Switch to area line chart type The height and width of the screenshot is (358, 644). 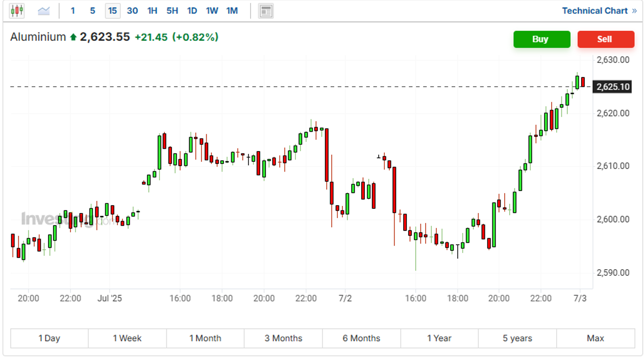pyautogui.click(x=44, y=11)
